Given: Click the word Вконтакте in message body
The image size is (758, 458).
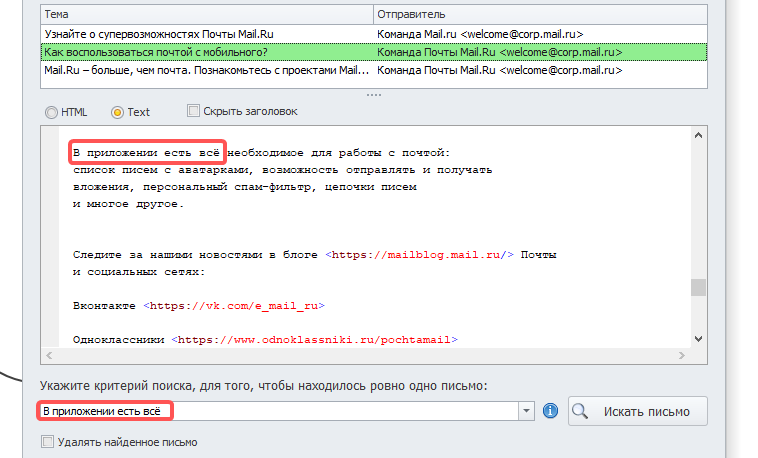Looking at the screenshot, I should tap(104, 306).
